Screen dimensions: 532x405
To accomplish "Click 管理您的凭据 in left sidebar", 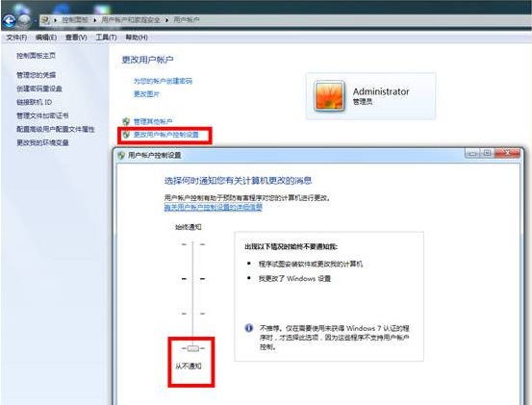I will (x=36, y=75).
